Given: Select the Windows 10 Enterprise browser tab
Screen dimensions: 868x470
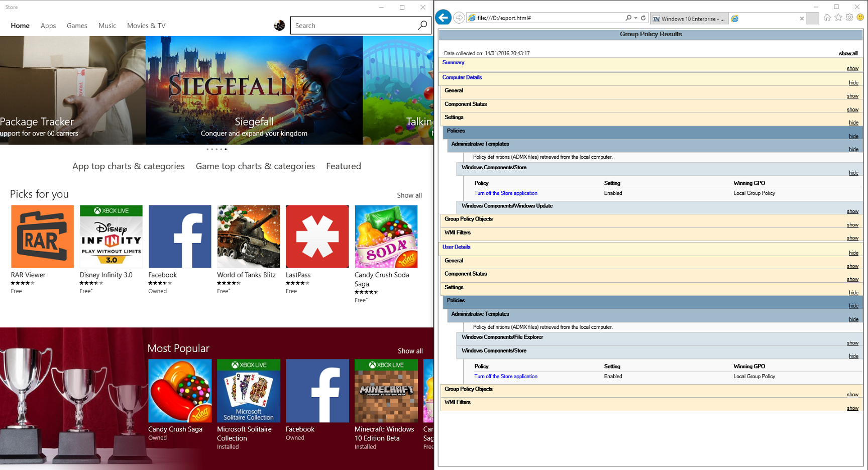Looking at the screenshot, I should (x=689, y=19).
